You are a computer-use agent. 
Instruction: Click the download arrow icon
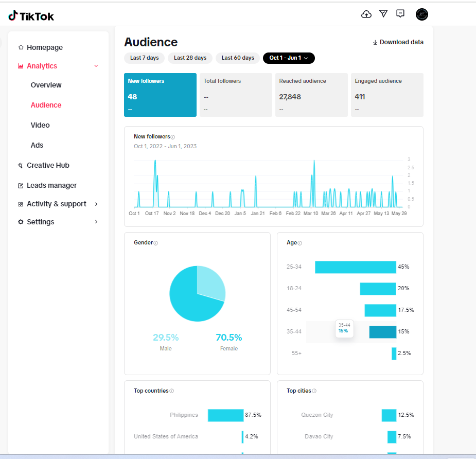click(x=375, y=43)
